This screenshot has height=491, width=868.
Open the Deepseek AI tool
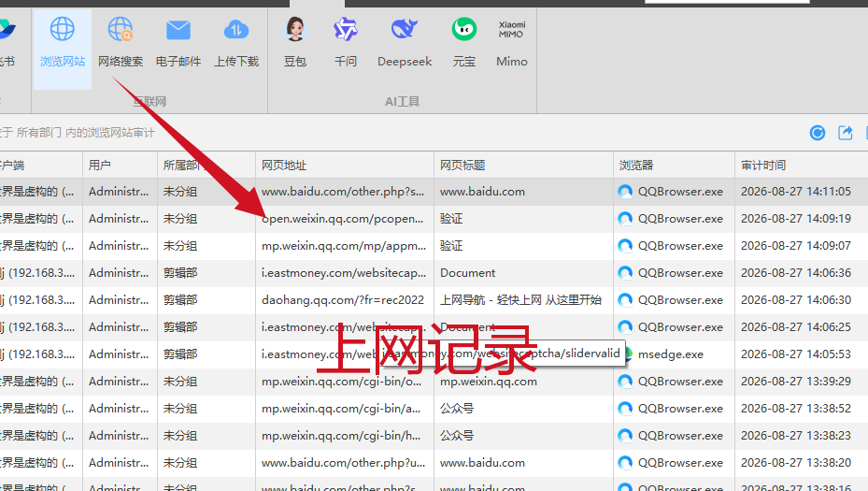coord(405,43)
